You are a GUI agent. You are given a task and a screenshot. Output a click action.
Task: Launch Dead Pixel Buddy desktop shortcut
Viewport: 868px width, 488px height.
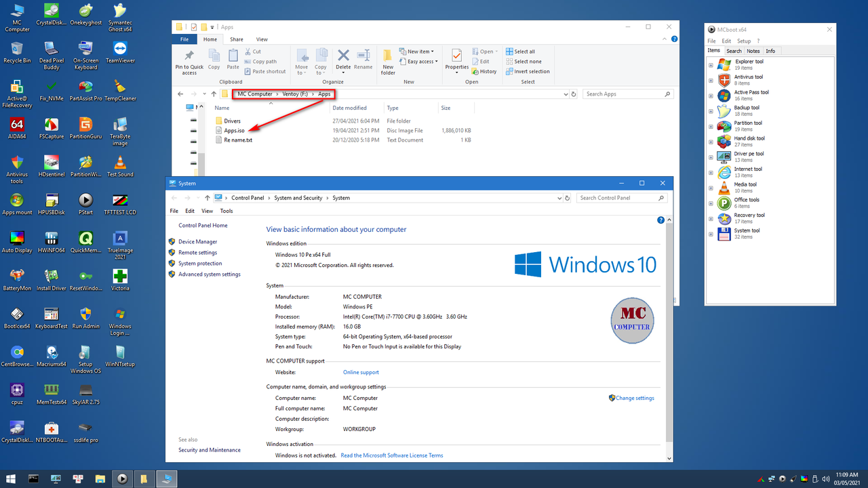pos(52,55)
